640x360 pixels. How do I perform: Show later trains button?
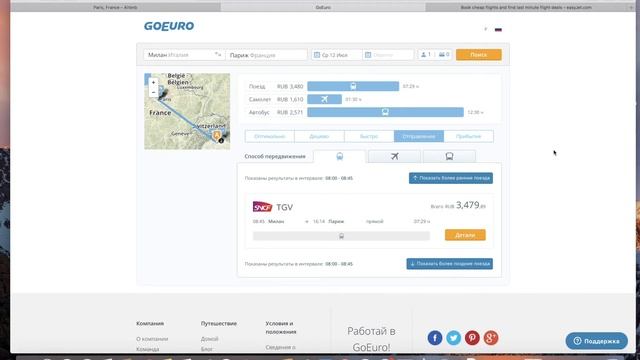pos(449,264)
